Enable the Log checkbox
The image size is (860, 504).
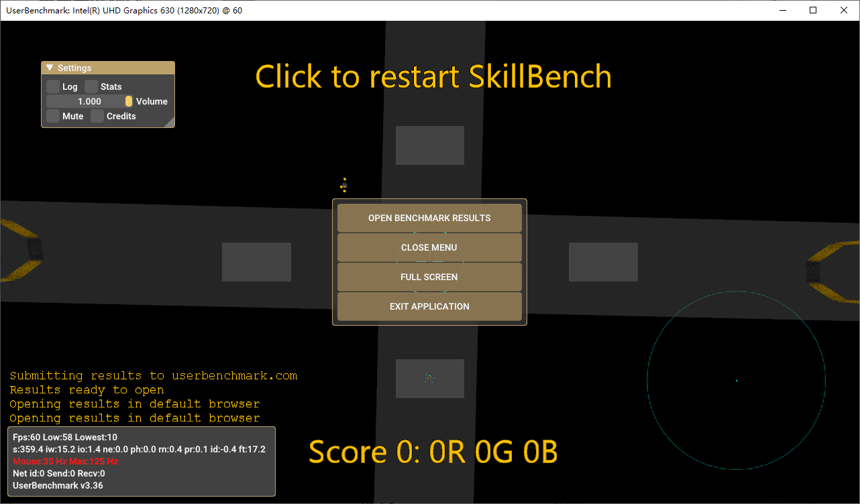point(53,86)
